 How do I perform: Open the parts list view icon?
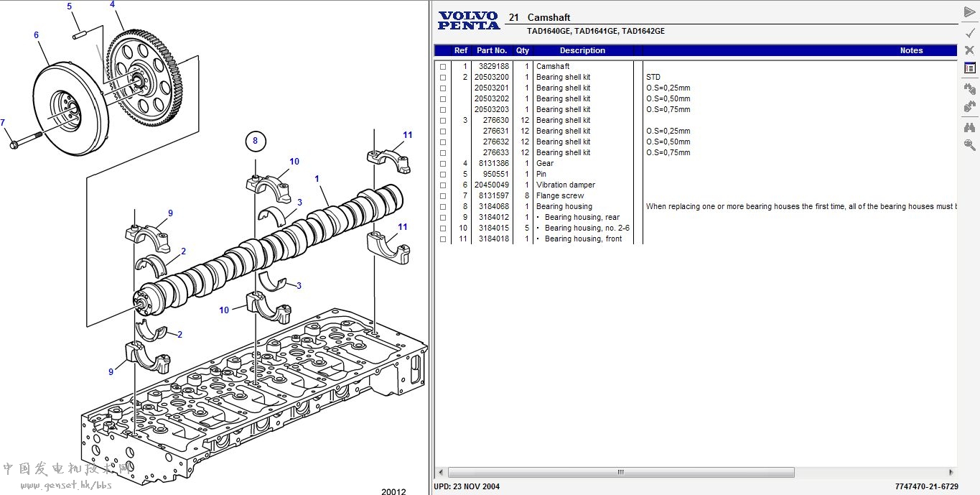969,68
